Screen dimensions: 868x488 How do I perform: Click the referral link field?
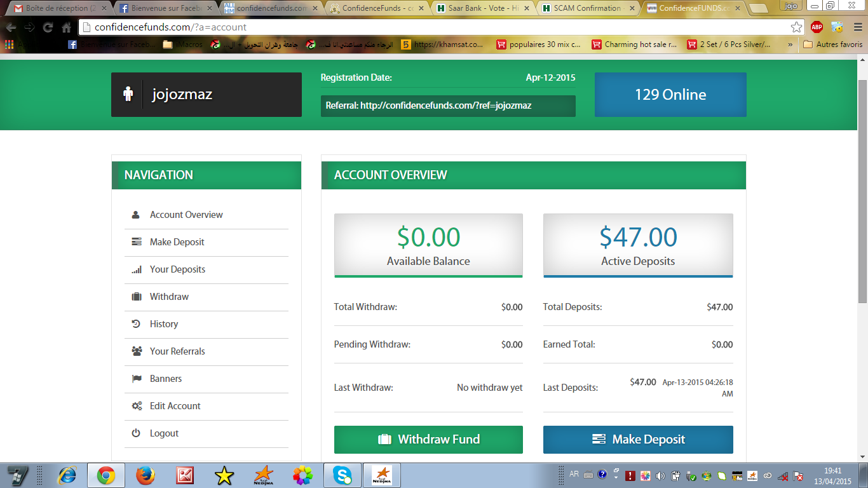tap(447, 106)
